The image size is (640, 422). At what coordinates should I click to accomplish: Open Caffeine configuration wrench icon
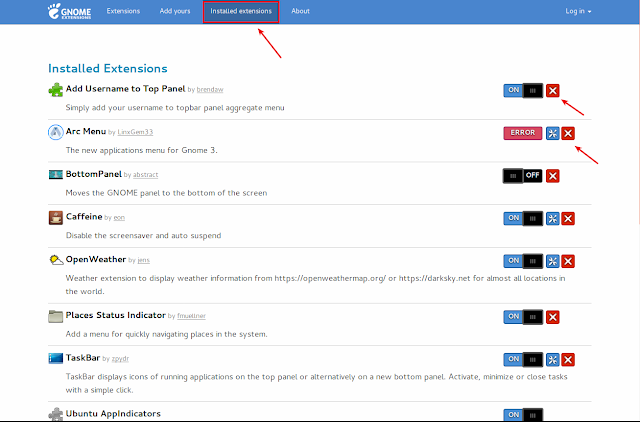(553, 219)
